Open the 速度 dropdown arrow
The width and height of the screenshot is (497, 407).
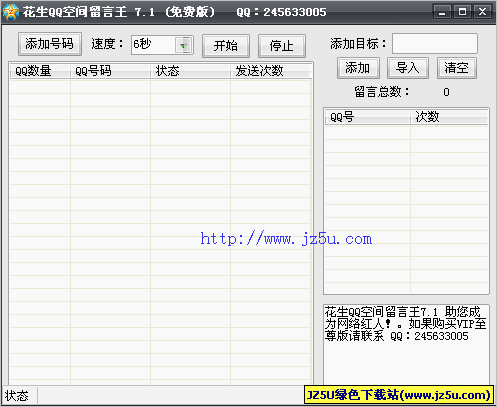(x=183, y=45)
